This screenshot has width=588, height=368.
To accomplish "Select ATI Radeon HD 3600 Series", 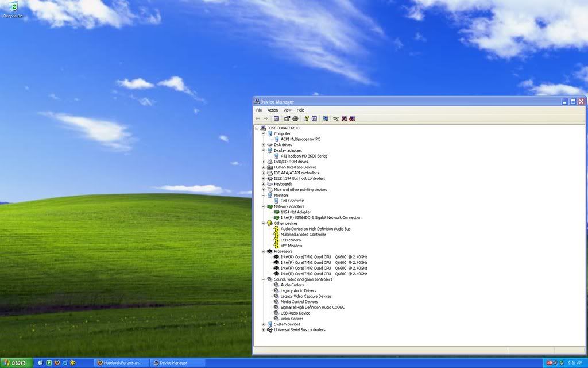I will coord(304,156).
